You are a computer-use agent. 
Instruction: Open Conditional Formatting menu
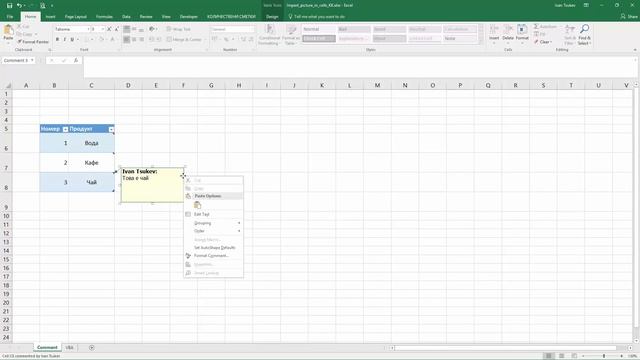269,35
